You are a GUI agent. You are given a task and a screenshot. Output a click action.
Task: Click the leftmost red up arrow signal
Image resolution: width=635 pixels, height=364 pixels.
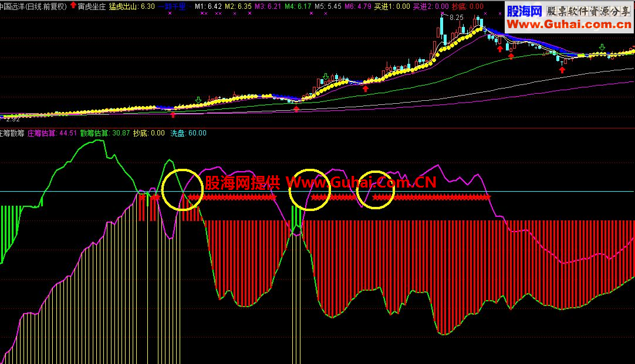pyautogui.click(x=173, y=115)
